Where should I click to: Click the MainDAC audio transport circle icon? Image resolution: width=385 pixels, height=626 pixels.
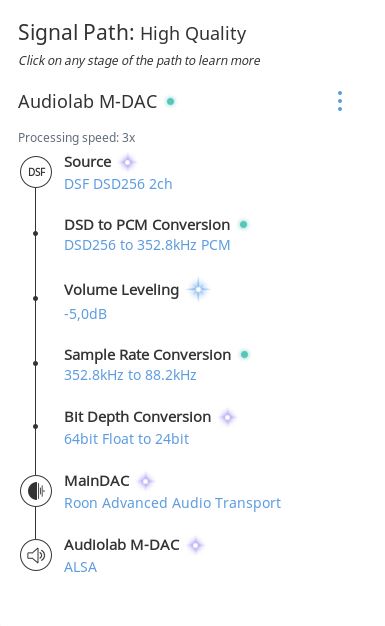point(36,491)
